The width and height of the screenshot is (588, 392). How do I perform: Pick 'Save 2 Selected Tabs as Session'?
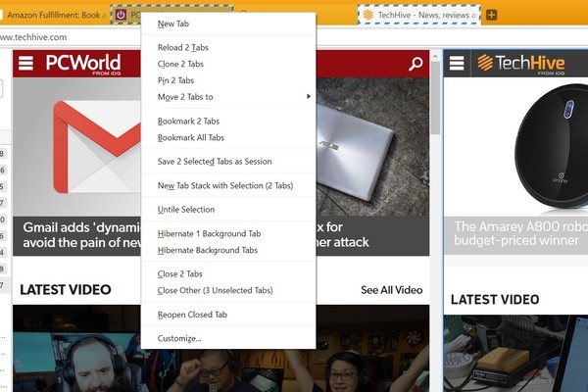(214, 161)
